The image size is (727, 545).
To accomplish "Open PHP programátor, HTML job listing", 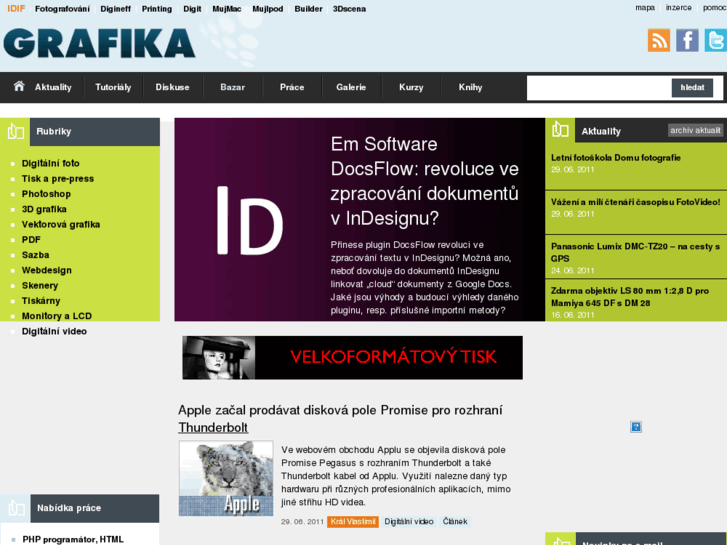I will tap(73, 539).
